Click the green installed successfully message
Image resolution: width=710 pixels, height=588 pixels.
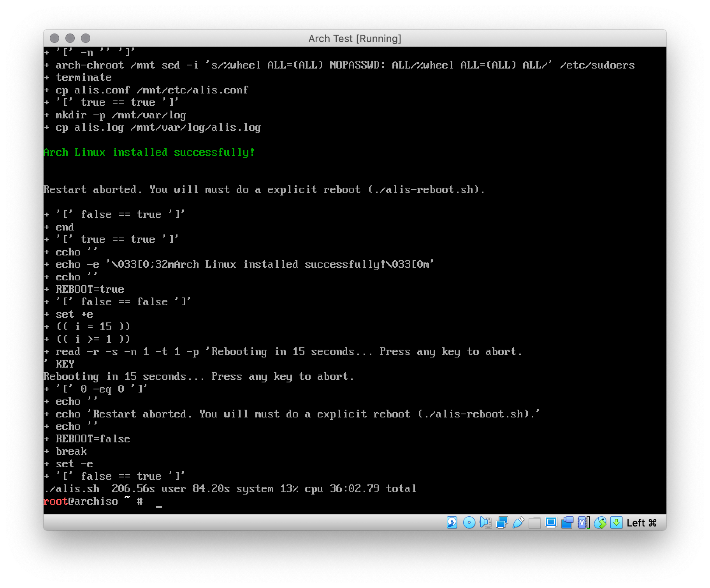[148, 152]
